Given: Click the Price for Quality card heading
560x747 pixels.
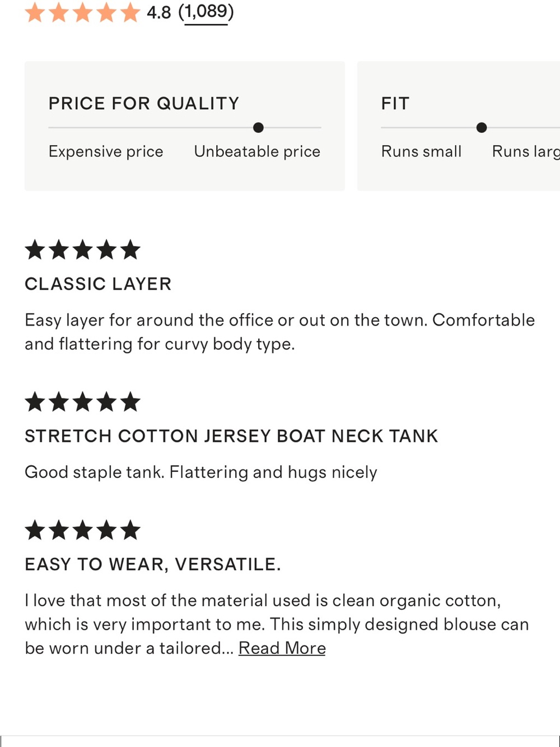Looking at the screenshot, I should coord(144,103).
